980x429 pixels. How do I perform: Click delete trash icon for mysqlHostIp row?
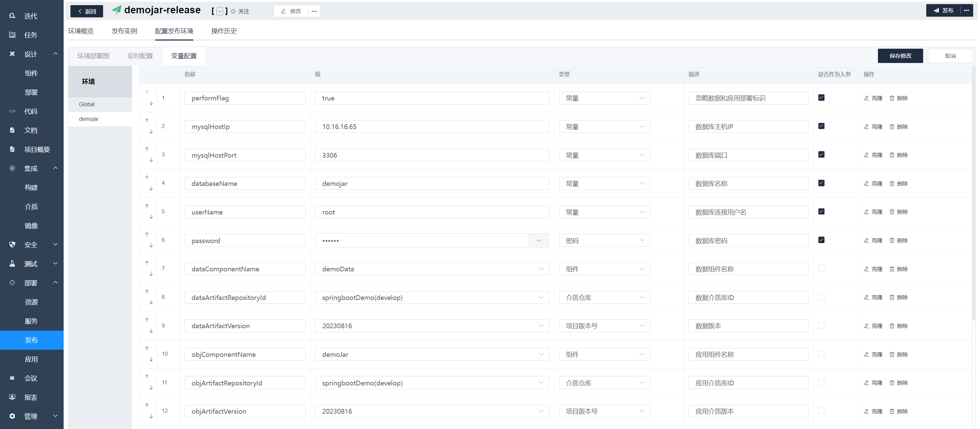point(892,127)
